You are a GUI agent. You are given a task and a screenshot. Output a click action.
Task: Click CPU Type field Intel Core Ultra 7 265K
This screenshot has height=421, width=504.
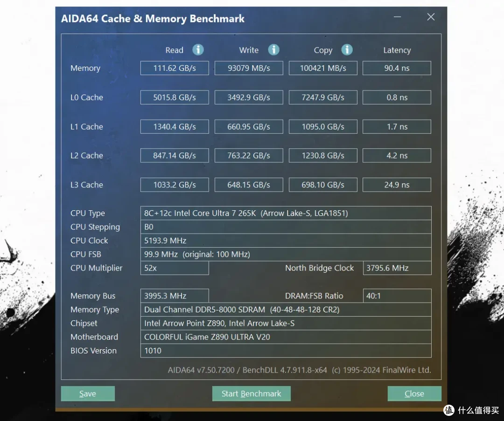(286, 213)
